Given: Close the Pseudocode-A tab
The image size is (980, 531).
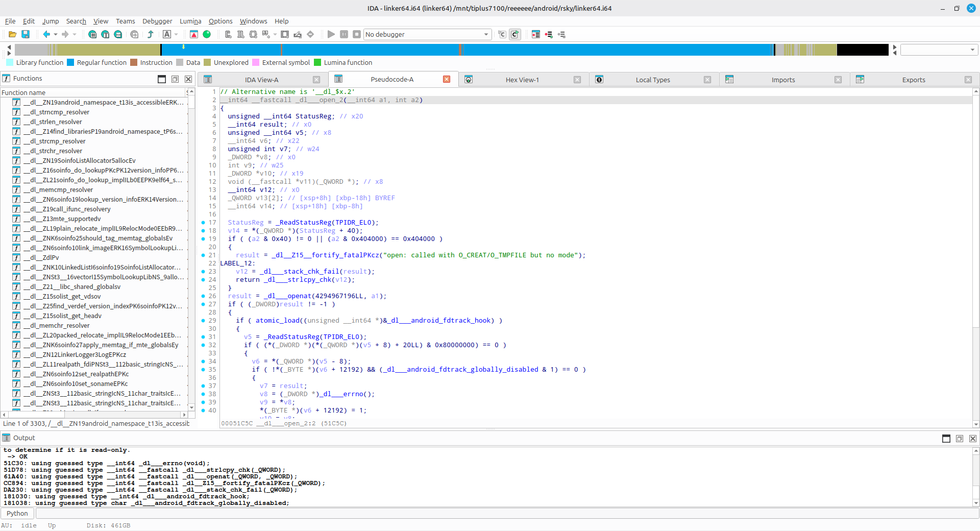Looking at the screenshot, I should tap(447, 79).
